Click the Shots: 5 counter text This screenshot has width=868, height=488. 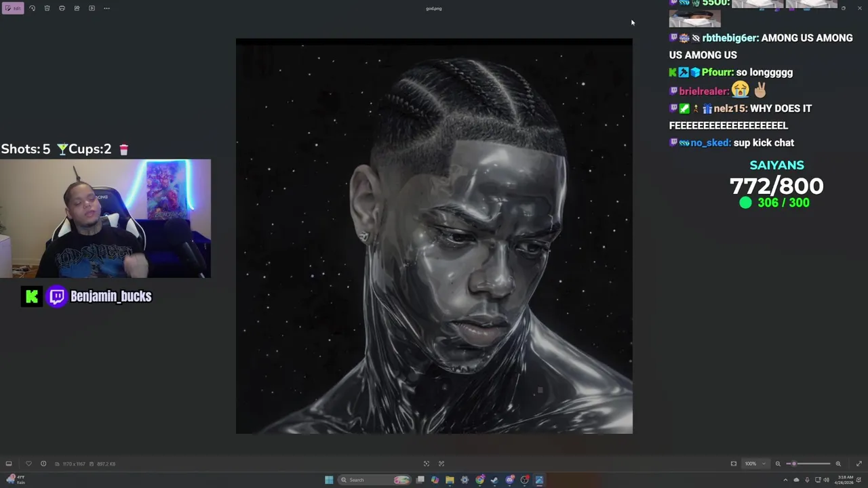(x=26, y=149)
